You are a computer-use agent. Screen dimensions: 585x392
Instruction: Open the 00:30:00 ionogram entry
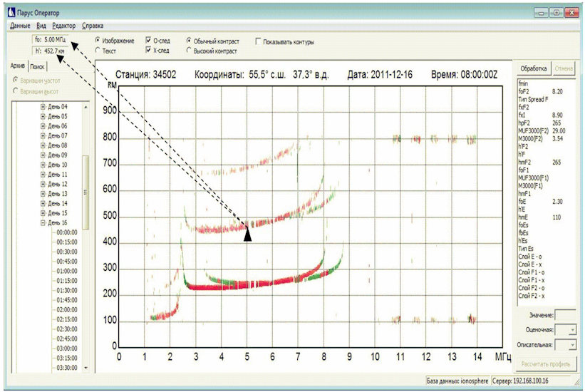click(x=67, y=252)
